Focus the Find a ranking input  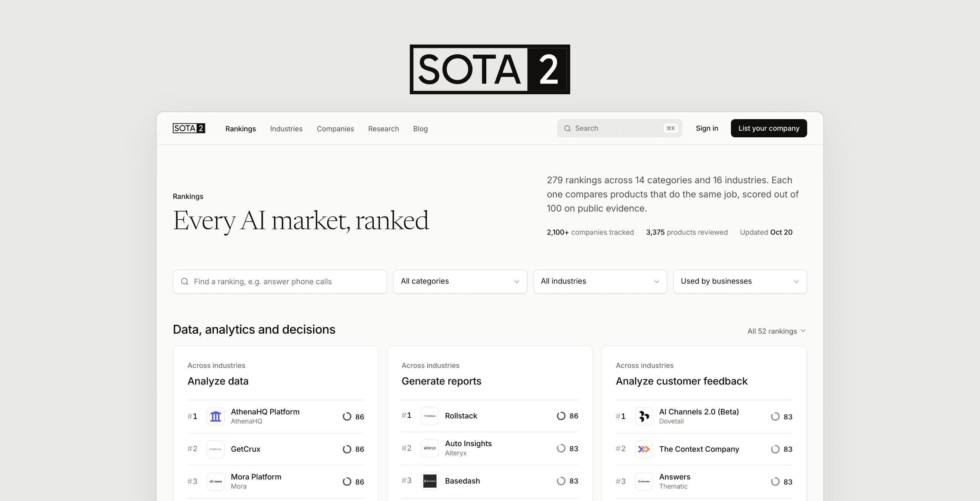pyautogui.click(x=280, y=282)
